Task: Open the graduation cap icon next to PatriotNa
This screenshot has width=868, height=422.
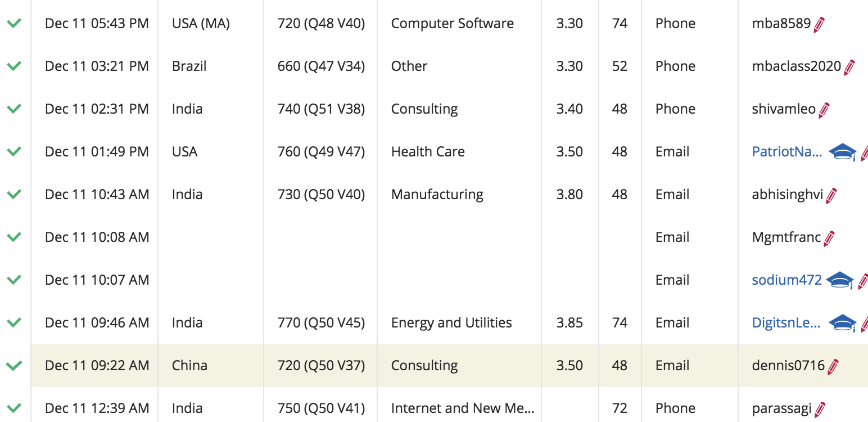Action: (x=842, y=151)
